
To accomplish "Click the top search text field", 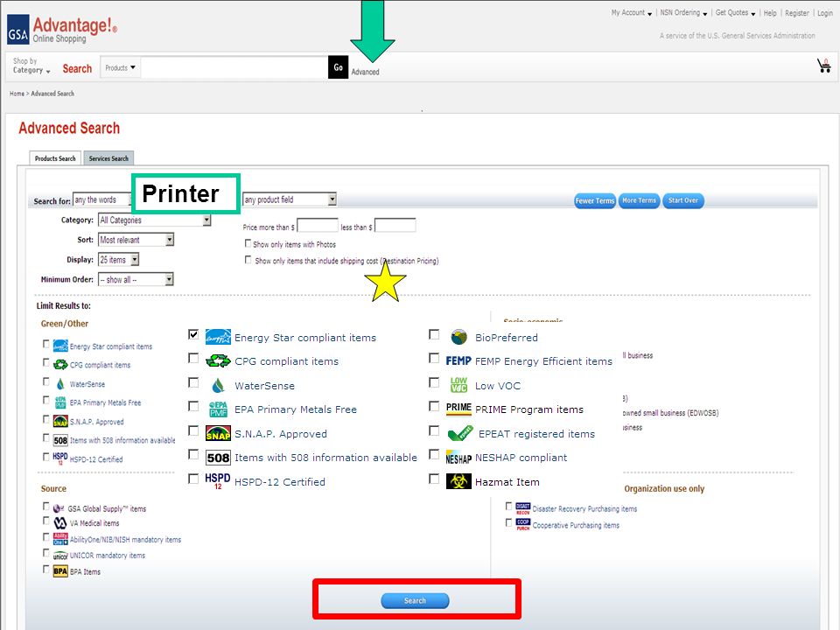I will 234,67.
